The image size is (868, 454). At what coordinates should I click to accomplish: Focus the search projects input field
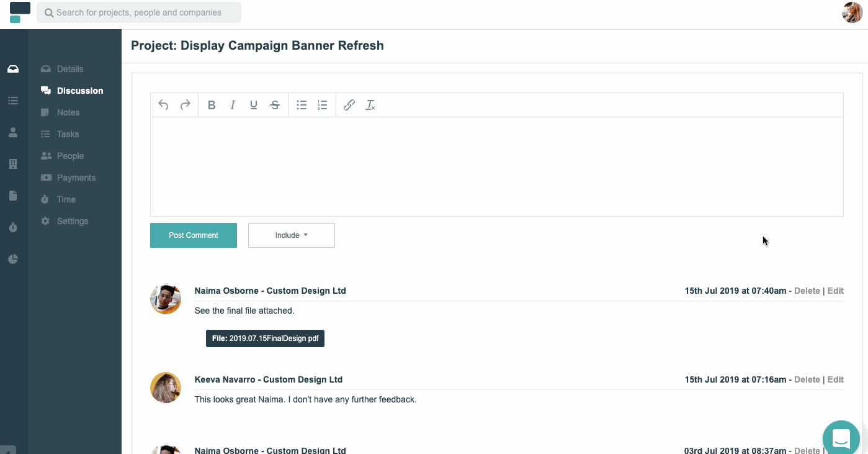(x=139, y=12)
